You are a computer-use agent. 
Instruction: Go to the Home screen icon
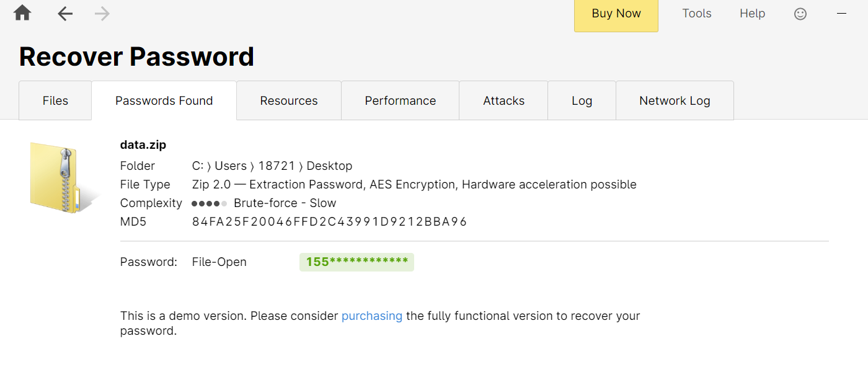coord(22,13)
